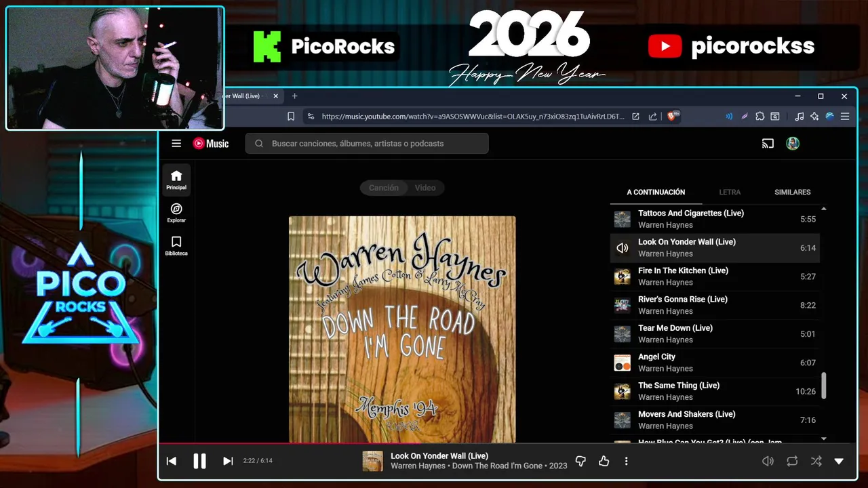Toggle repeat mode in player bar

pyautogui.click(x=792, y=461)
